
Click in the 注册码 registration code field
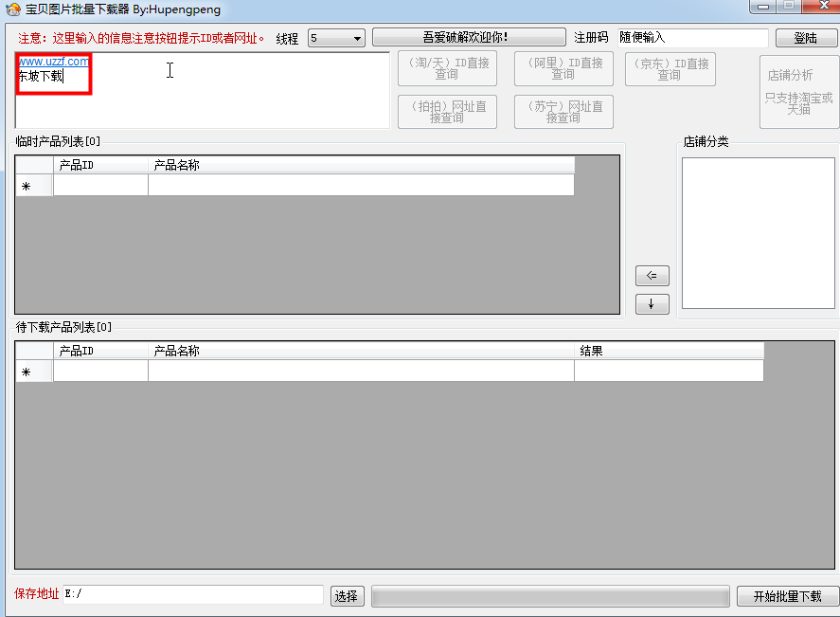(x=692, y=38)
